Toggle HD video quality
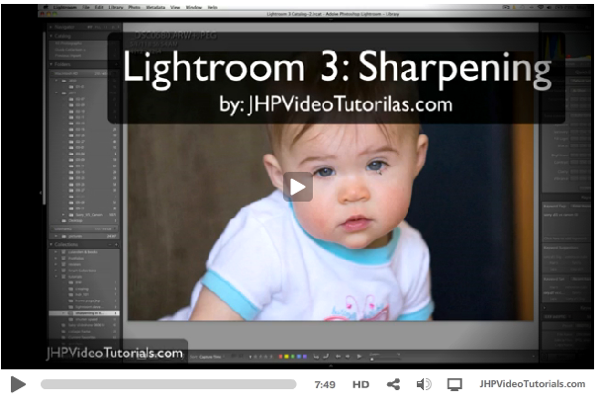 pyautogui.click(x=360, y=384)
